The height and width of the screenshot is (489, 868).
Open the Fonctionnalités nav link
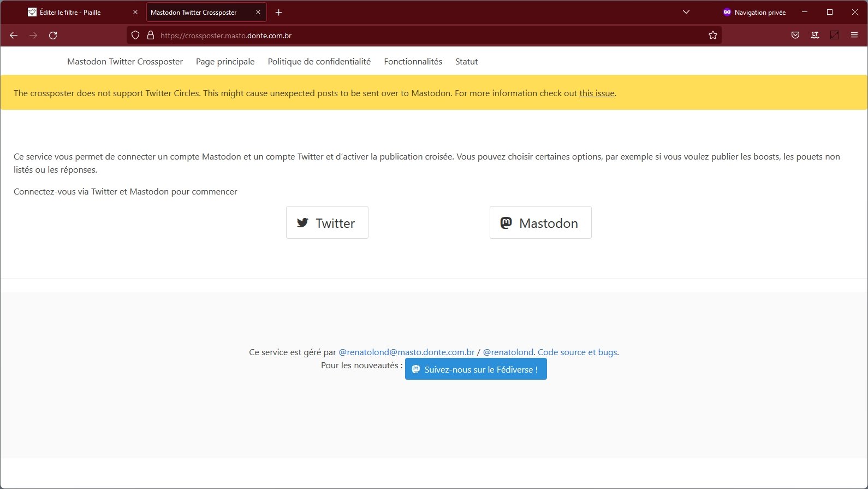tap(413, 62)
